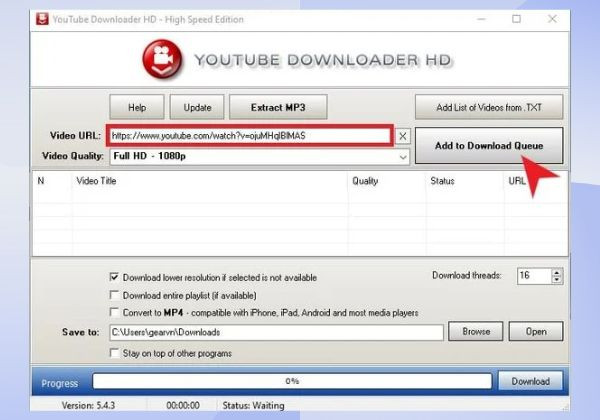This screenshot has width=600, height=420.
Task: Open the Help button
Action: pyautogui.click(x=137, y=107)
